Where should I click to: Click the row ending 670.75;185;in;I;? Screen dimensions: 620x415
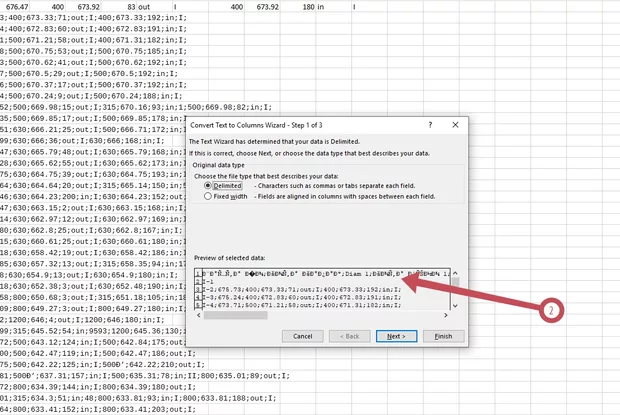coord(93,51)
